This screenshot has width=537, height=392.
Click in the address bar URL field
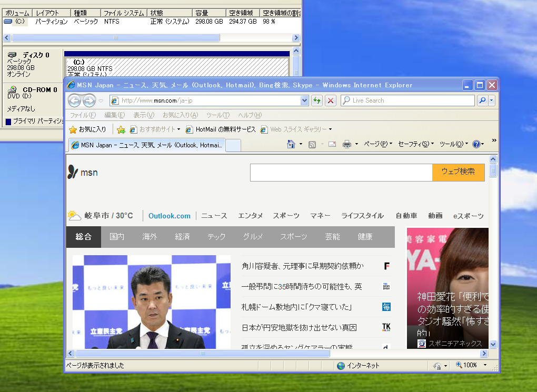pyautogui.click(x=209, y=100)
